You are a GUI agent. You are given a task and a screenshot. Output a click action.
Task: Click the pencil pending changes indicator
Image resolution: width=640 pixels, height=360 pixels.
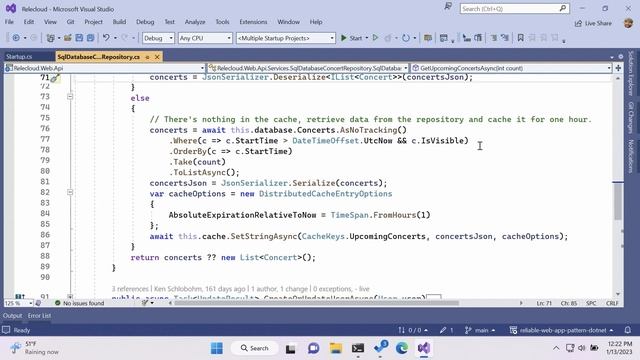[447, 330]
